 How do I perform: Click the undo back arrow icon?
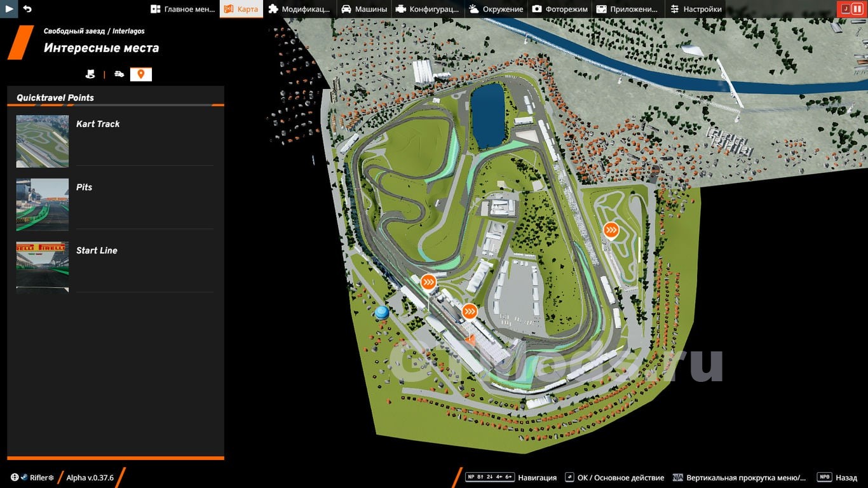coord(27,9)
